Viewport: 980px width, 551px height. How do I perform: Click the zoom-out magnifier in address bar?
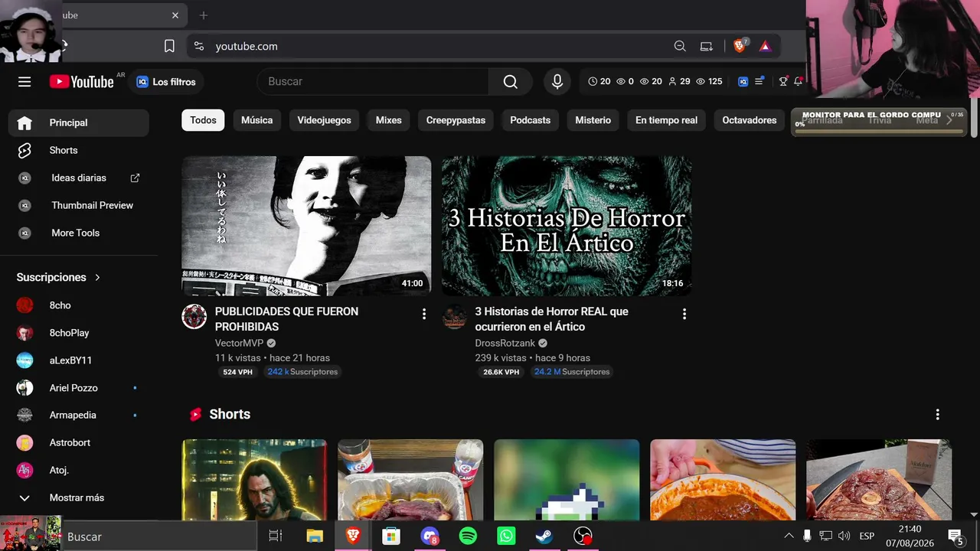pos(680,46)
